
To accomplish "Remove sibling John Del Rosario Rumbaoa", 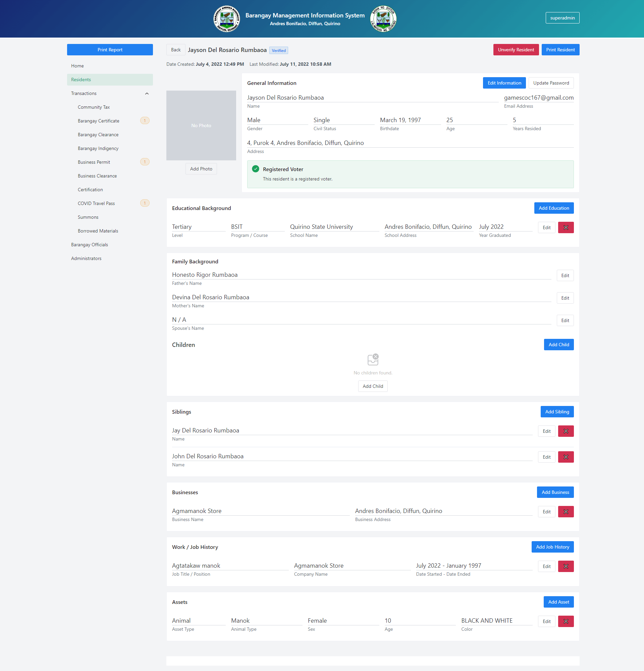I will (566, 457).
